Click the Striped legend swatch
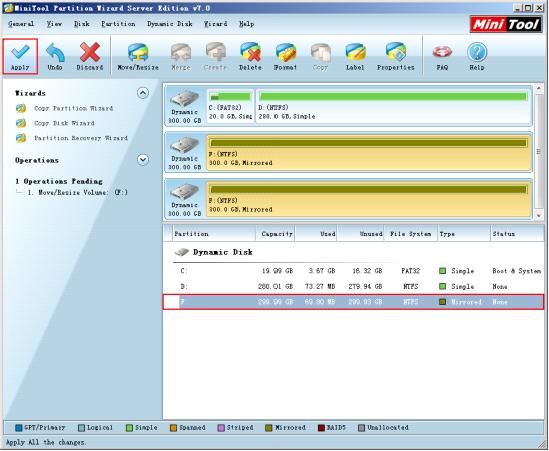The width and height of the screenshot is (549, 451). [221, 428]
